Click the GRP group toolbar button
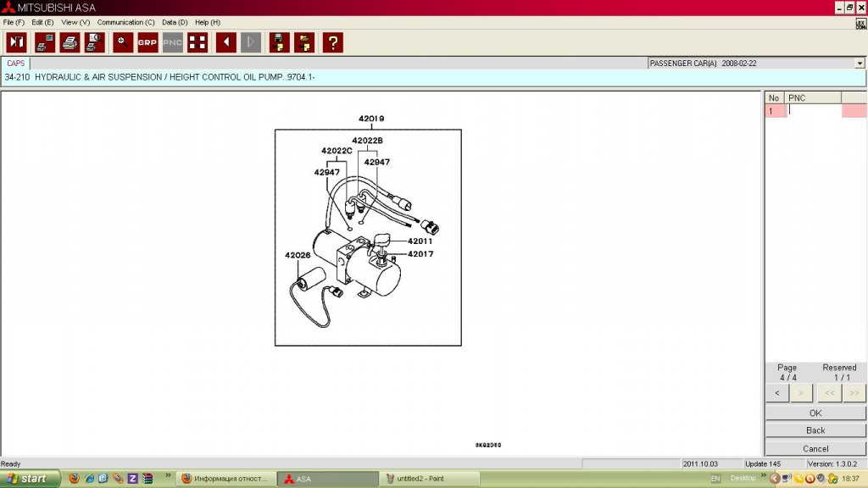Image resolution: width=868 pixels, height=488 pixels. tap(147, 42)
